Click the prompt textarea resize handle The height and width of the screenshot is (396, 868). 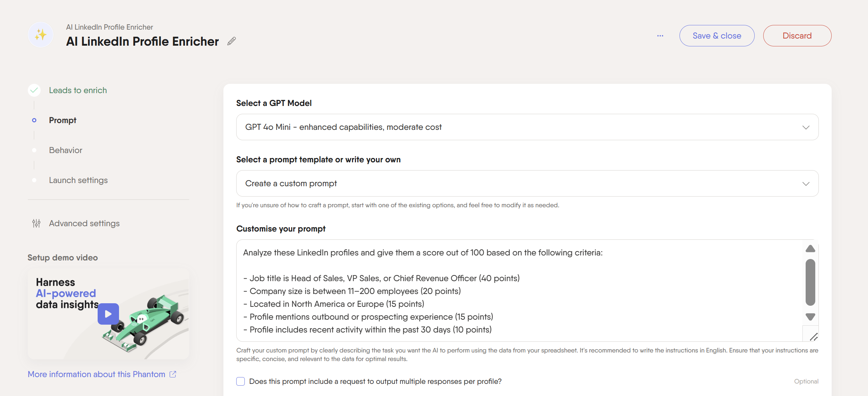(813, 337)
